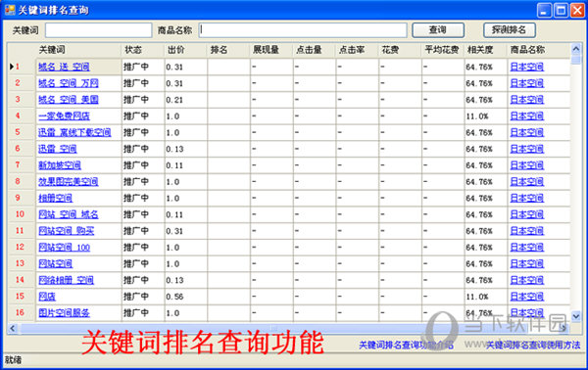
Task: Select row header number 5
Action: tap(22, 132)
